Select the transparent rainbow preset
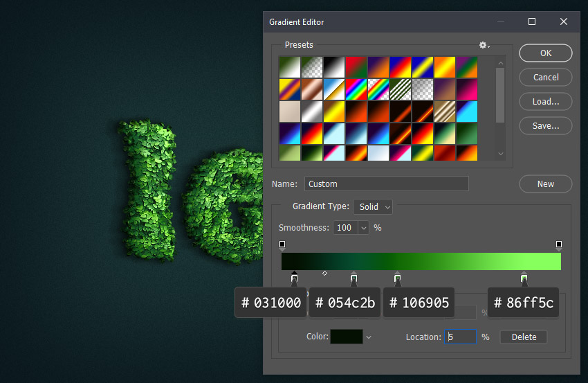This screenshot has width=588, height=383. [x=378, y=89]
